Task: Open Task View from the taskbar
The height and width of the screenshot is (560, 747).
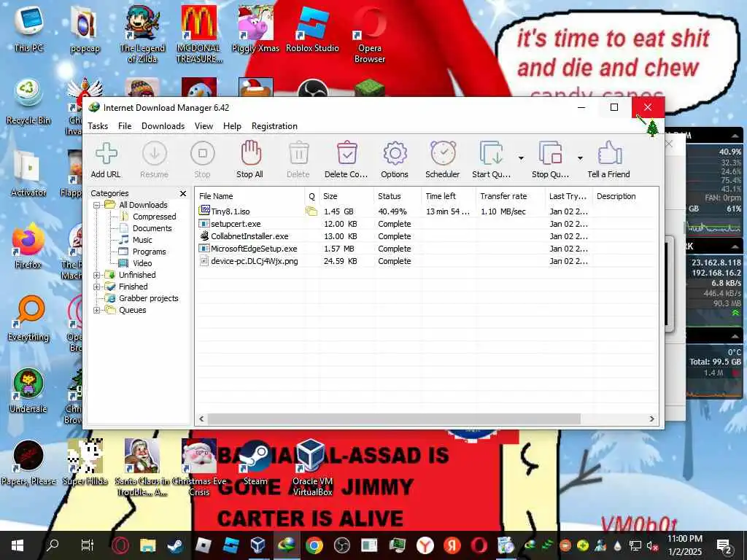Action: click(88, 545)
